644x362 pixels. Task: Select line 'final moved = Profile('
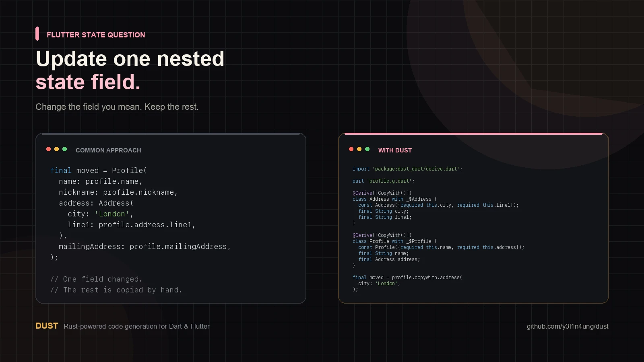click(x=99, y=171)
